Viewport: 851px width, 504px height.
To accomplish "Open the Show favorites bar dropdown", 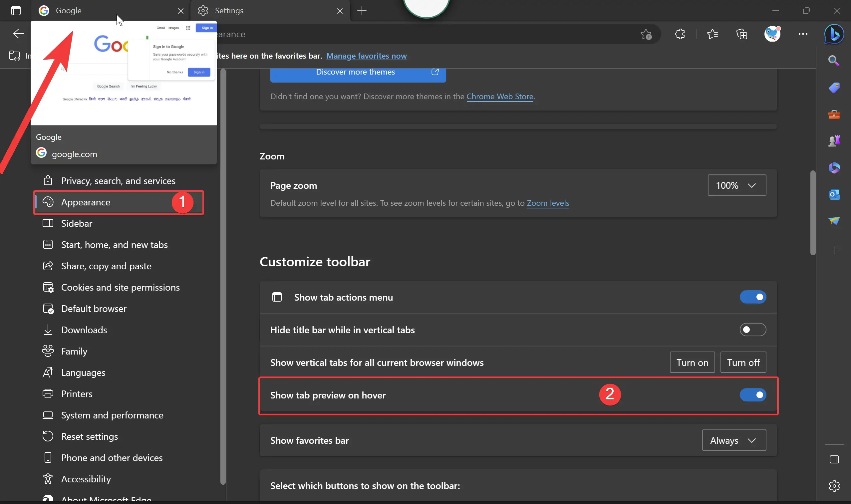I will [733, 440].
